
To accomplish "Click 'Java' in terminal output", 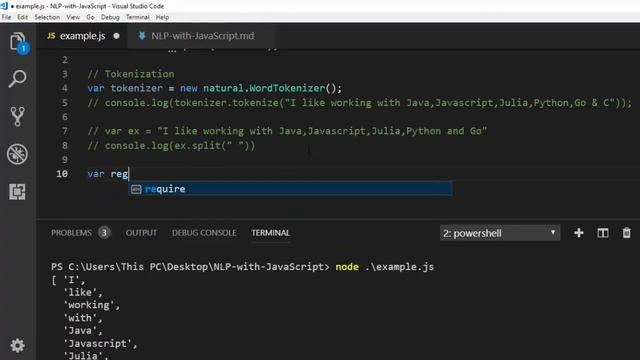I will 82,330.
